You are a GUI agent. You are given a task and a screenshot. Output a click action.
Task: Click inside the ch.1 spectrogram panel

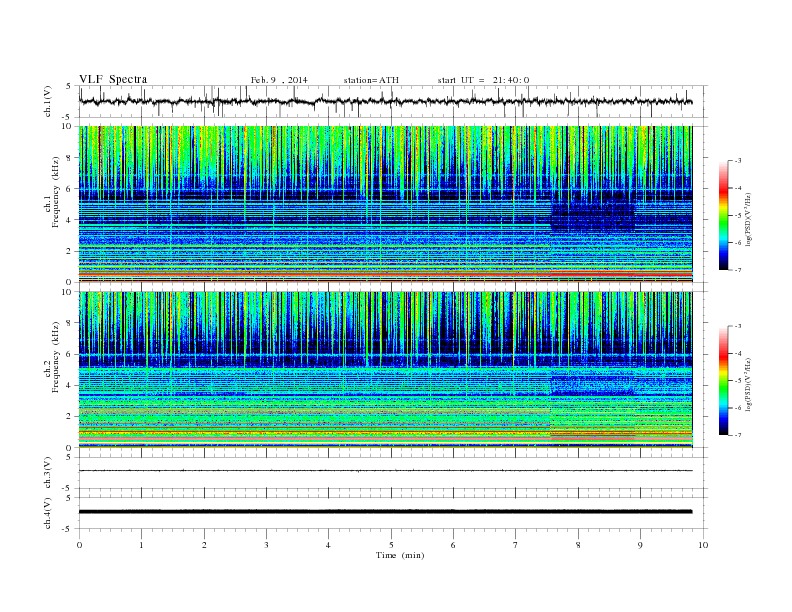tap(385, 204)
